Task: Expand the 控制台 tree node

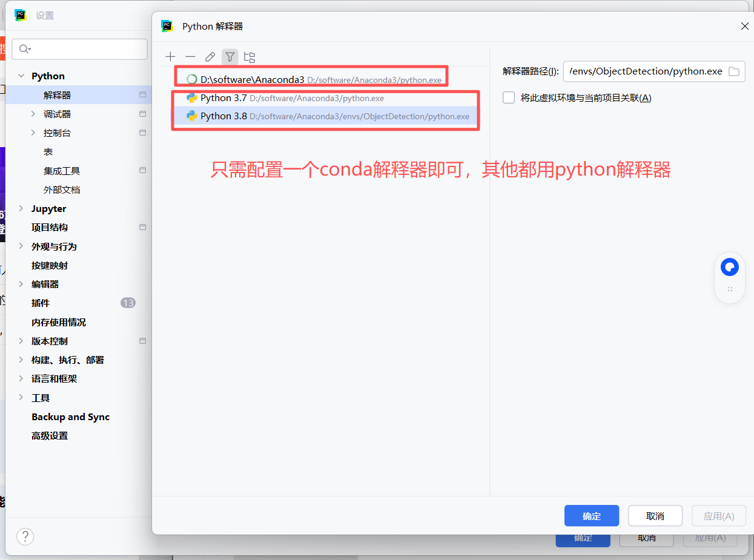Action: pyautogui.click(x=33, y=133)
